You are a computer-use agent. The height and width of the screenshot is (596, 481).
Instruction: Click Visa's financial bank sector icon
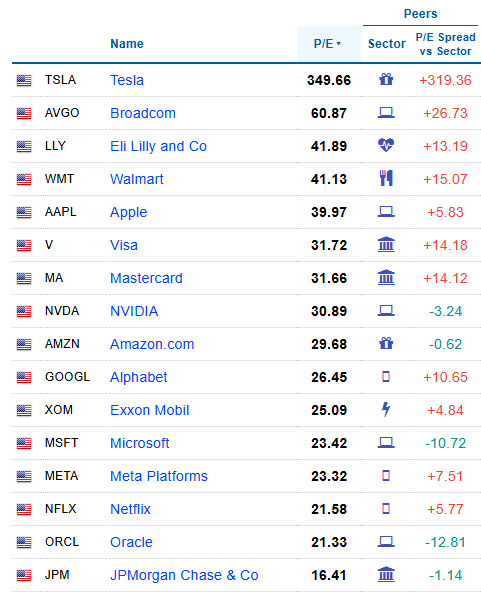pyautogui.click(x=386, y=245)
